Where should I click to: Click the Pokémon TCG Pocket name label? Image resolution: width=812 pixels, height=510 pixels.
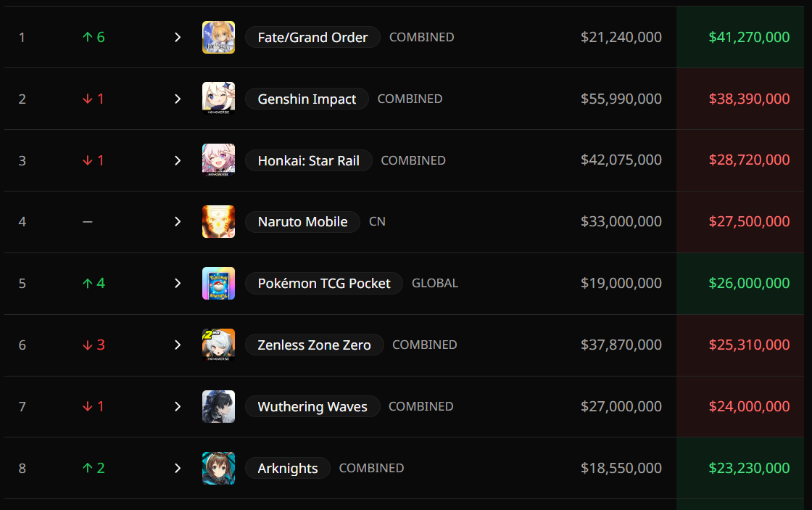tap(324, 284)
